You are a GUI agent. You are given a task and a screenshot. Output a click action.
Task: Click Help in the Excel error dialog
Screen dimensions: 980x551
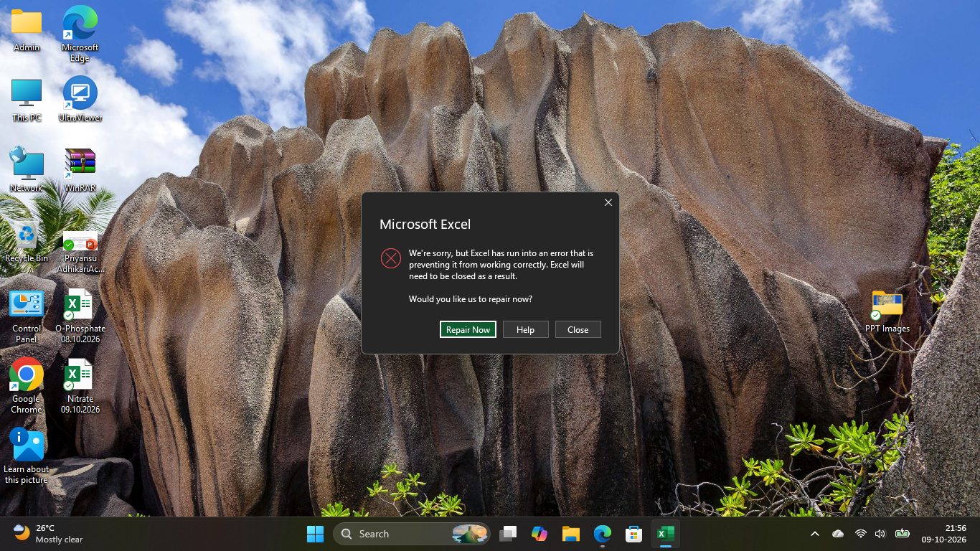[525, 329]
